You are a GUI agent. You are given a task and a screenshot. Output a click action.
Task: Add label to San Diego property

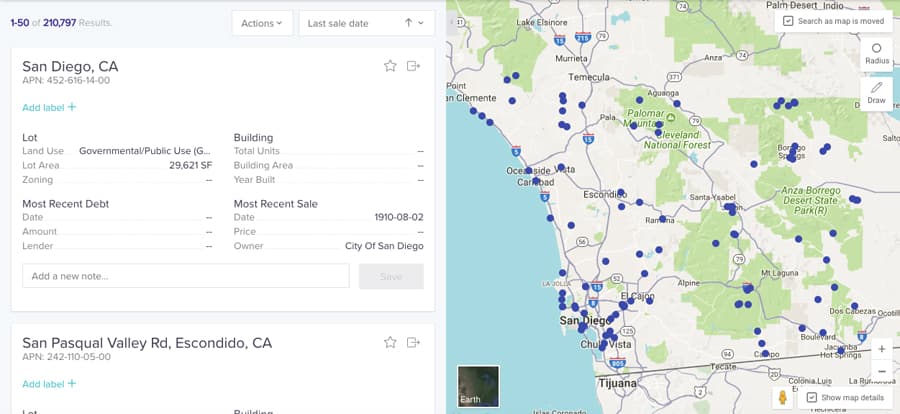pyautogui.click(x=49, y=107)
